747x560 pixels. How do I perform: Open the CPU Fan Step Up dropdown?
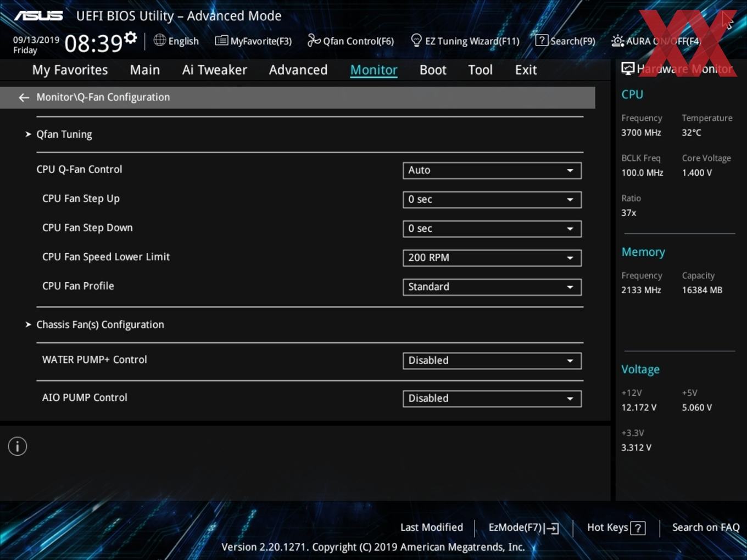click(x=492, y=199)
